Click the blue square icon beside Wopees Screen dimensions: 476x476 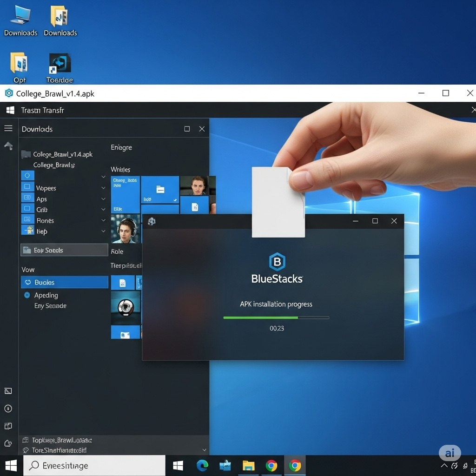pos(27,186)
